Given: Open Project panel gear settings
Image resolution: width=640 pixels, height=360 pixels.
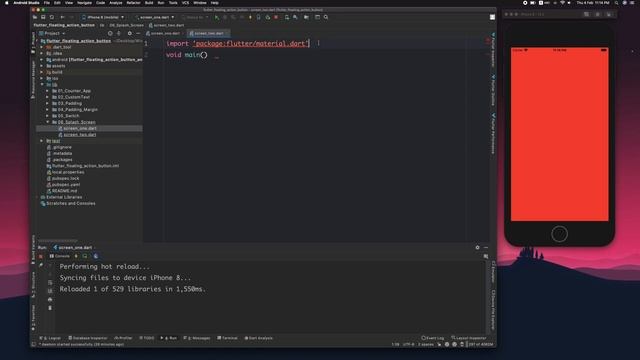Looking at the screenshot, I should pos(130,33).
